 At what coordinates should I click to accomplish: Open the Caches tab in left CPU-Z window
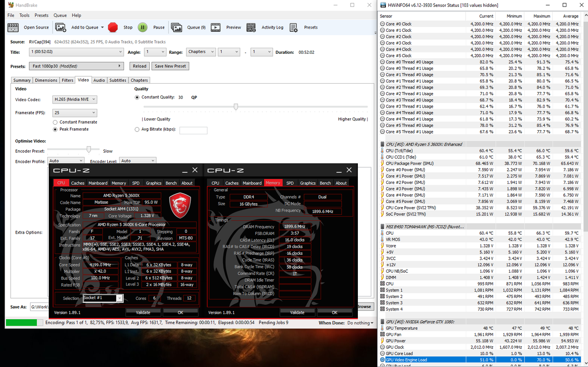pos(78,183)
